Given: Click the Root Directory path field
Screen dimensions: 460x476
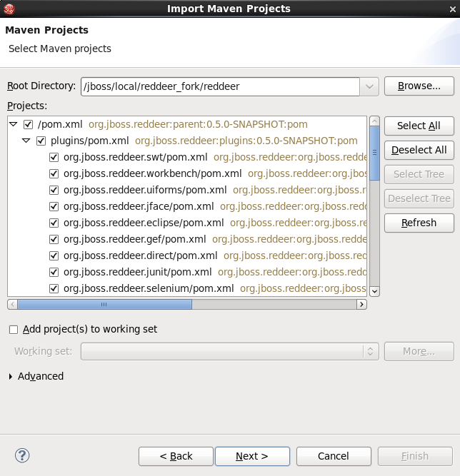Looking at the screenshot, I should (220, 86).
